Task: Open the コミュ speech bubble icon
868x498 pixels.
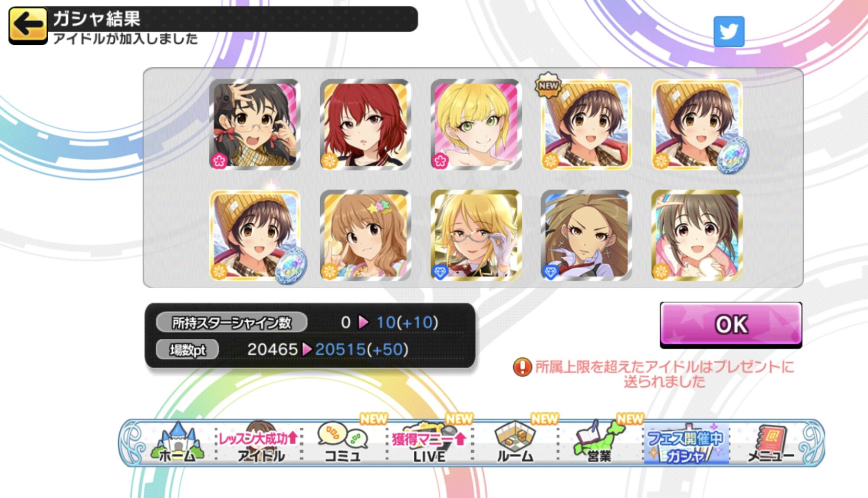Action: [x=343, y=442]
